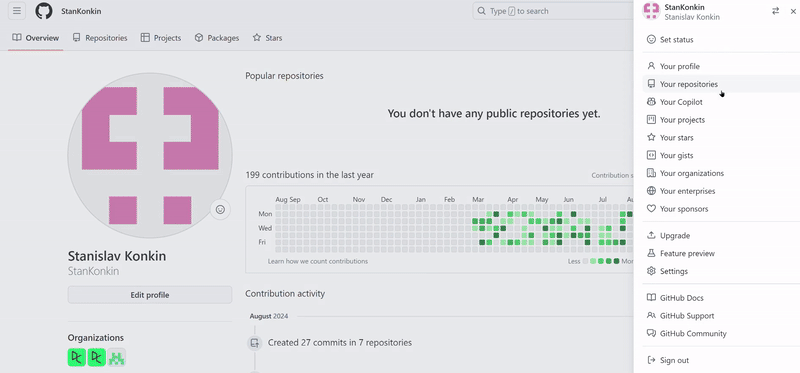
Task: Select Upgrade menu item
Action: 720,235
